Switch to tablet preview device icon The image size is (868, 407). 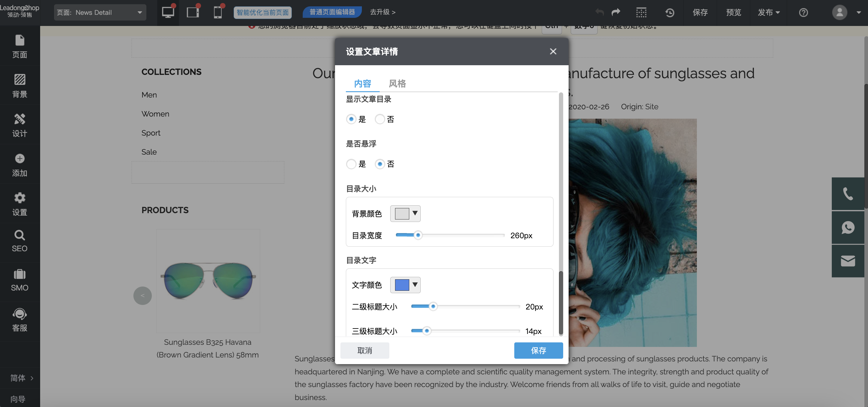tap(193, 12)
